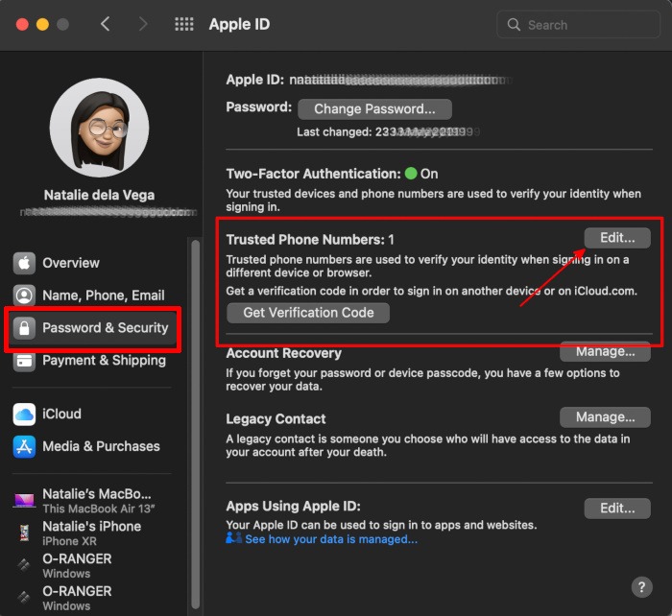Click Natalie's memoji profile picture

point(100,128)
